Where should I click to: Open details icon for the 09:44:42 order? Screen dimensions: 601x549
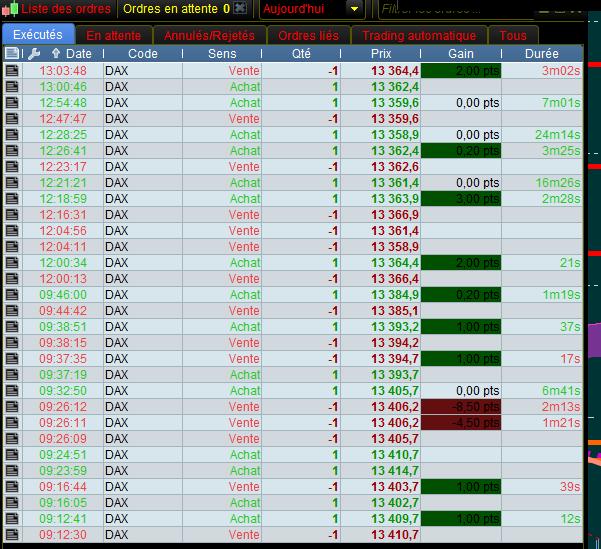pyautogui.click(x=12, y=311)
